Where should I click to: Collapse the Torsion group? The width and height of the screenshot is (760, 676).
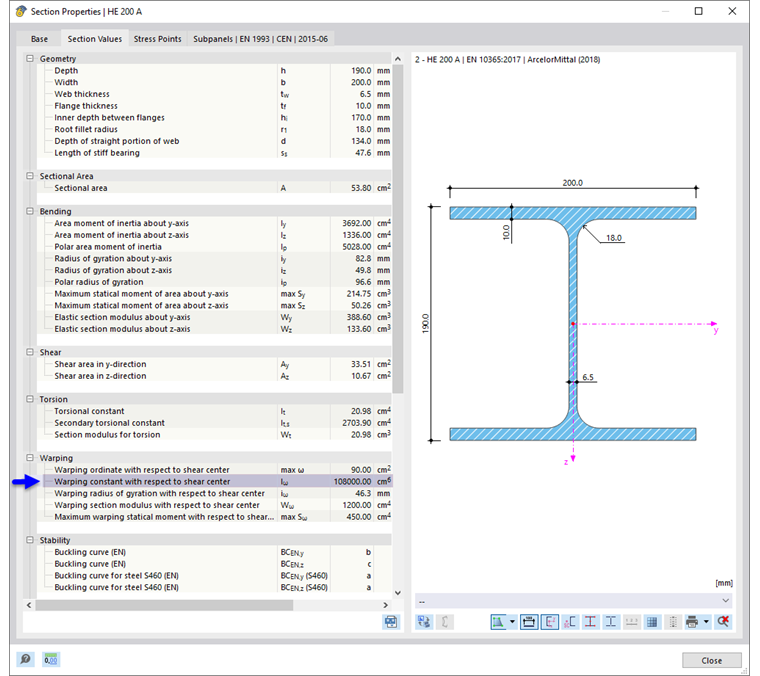[30, 399]
